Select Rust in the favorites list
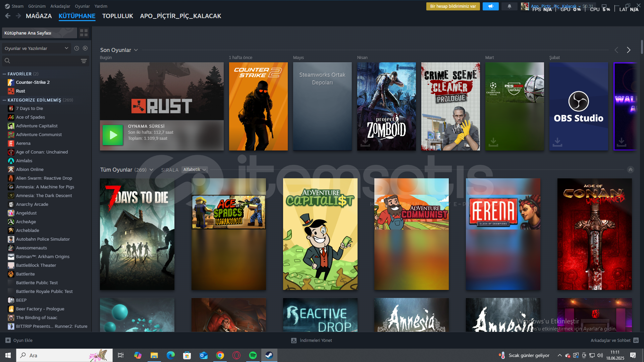The image size is (644, 362). click(x=20, y=91)
